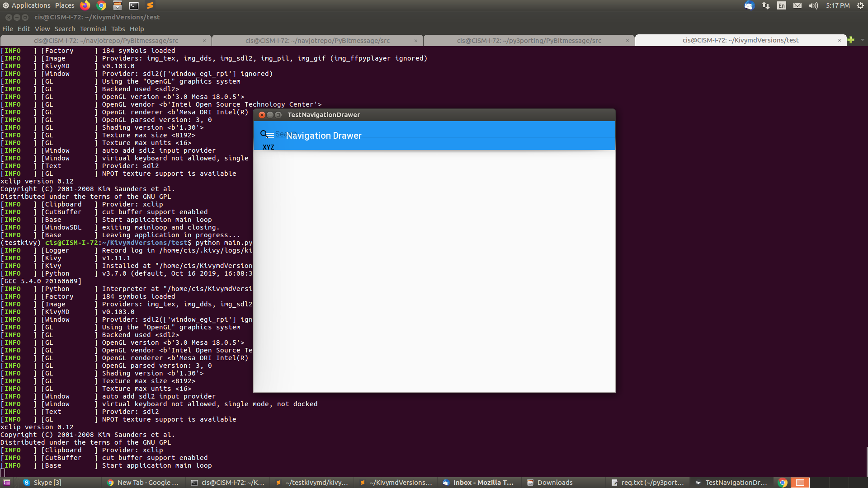Viewport: 868px width, 488px height.
Task: Open the Places menu
Action: click(64, 5)
